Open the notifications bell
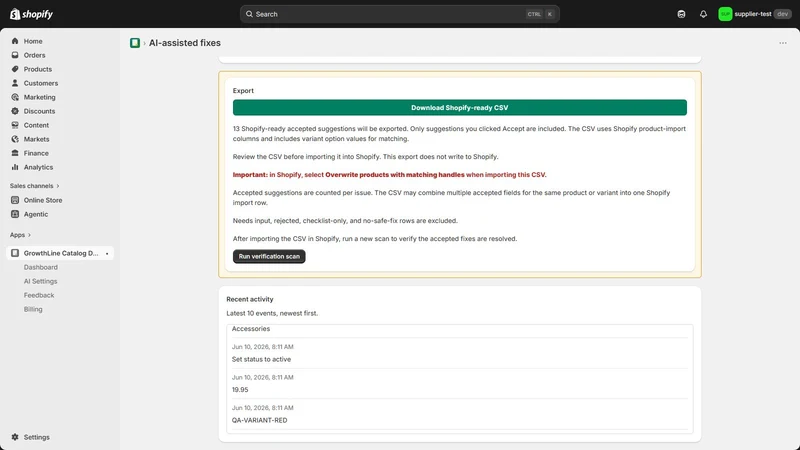800x450 pixels. pyautogui.click(x=703, y=14)
